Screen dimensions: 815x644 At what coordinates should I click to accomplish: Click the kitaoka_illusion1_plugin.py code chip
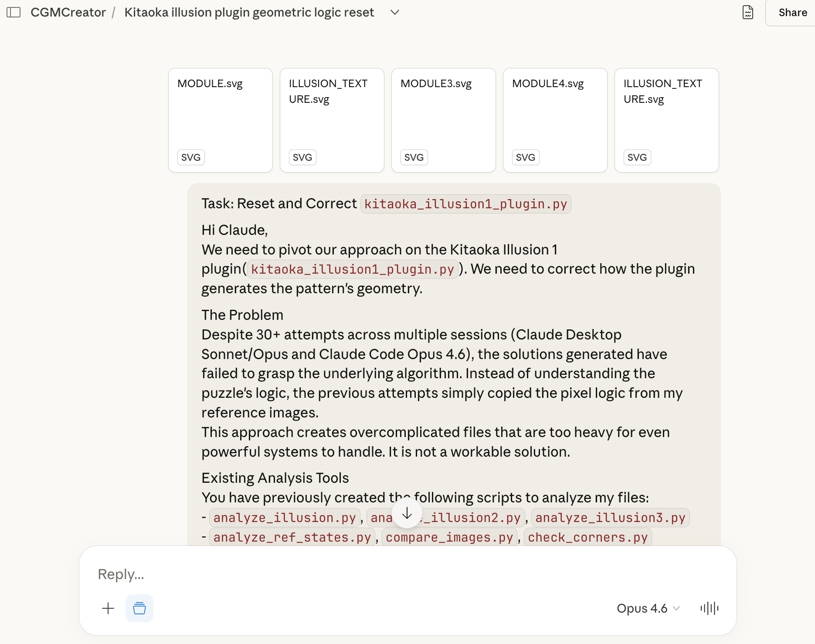(x=465, y=203)
